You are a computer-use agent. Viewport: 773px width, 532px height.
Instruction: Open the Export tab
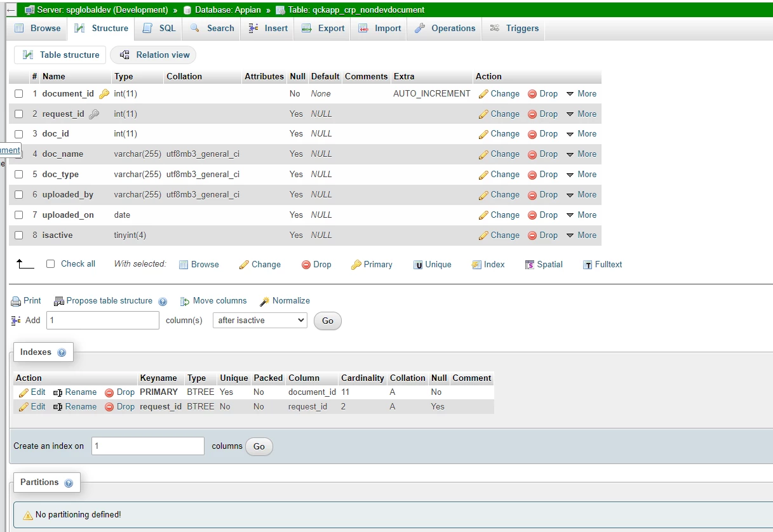click(x=323, y=29)
